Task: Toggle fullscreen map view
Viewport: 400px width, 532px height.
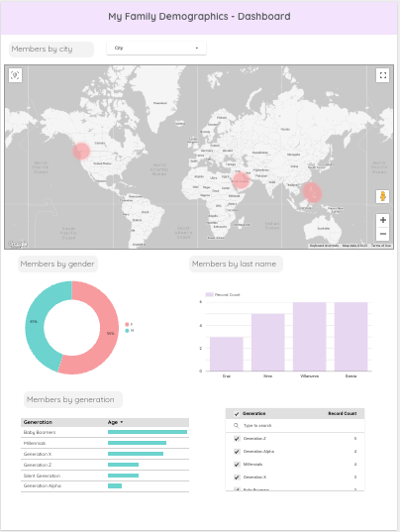Action: pos(383,75)
